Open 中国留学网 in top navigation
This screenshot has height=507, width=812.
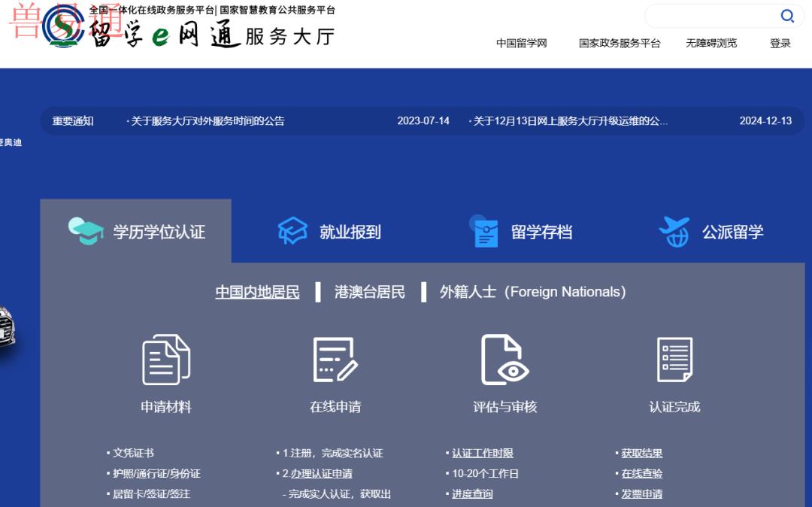[x=522, y=44]
